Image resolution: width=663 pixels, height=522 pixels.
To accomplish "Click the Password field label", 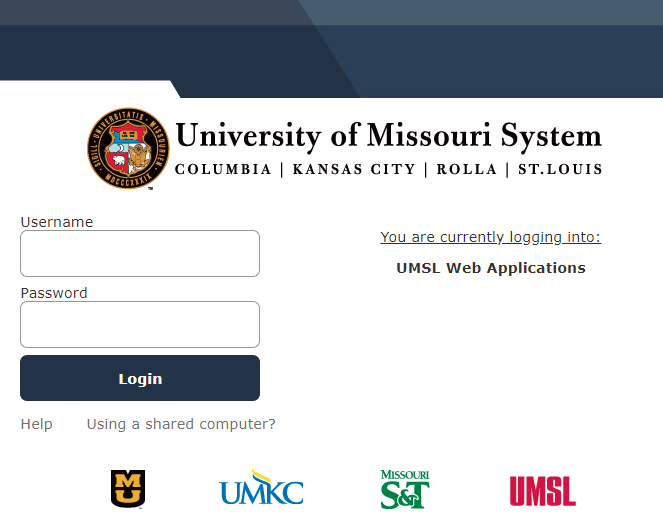I will tap(54, 293).
